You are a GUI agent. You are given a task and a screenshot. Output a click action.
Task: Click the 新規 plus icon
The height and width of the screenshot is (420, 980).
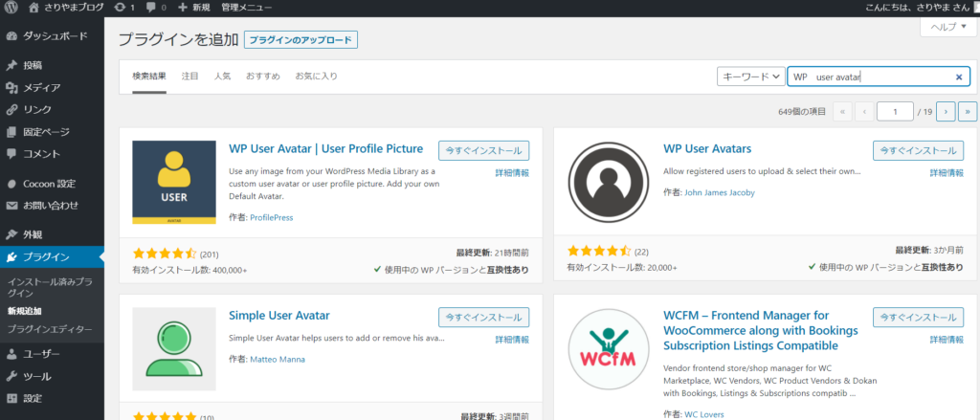183,8
